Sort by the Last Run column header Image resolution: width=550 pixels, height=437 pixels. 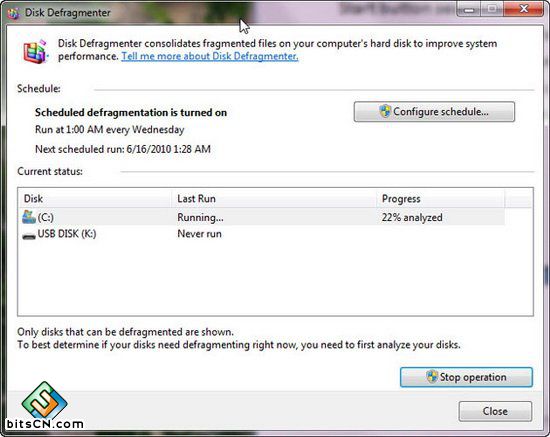coord(274,199)
